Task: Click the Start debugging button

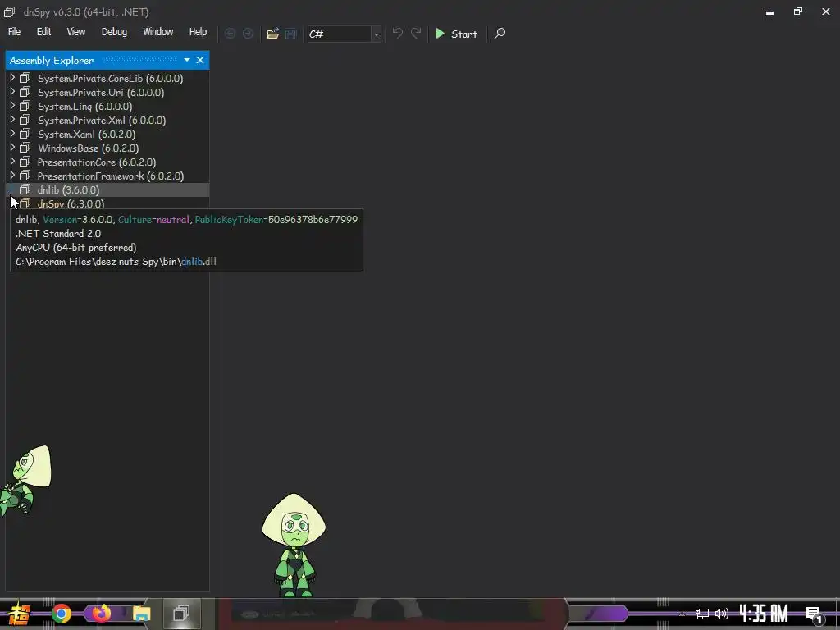Action: [x=456, y=34]
